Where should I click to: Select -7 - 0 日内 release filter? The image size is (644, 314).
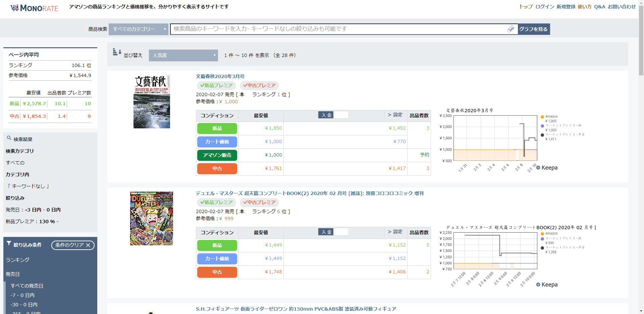click(22, 295)
